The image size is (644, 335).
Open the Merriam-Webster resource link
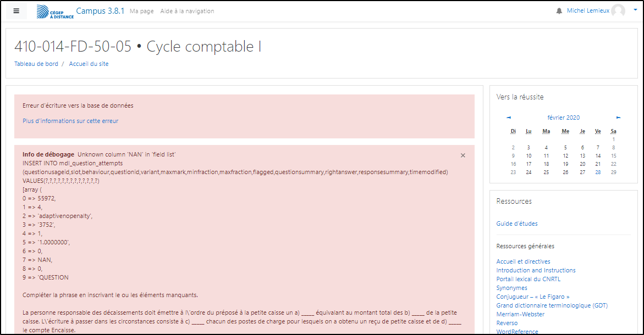[x=520, y=314]
